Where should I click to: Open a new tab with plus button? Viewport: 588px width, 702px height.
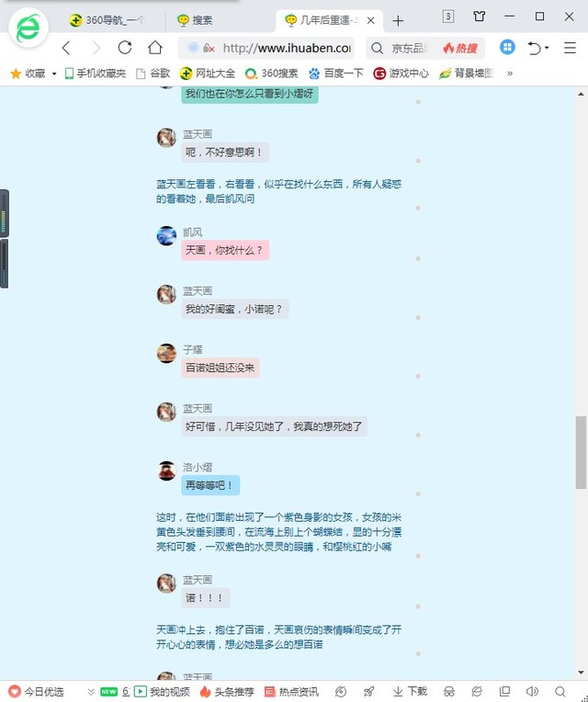[x=398, y=20]
